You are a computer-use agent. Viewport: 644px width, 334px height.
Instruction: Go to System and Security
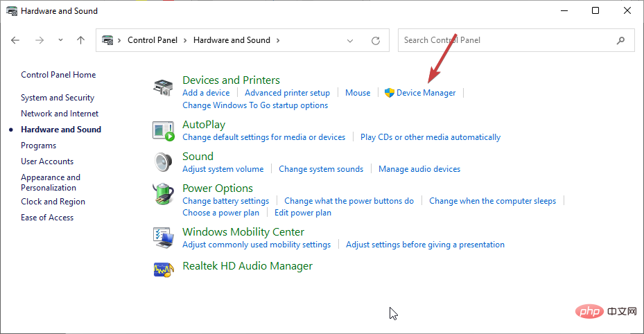tap(58, 98)
